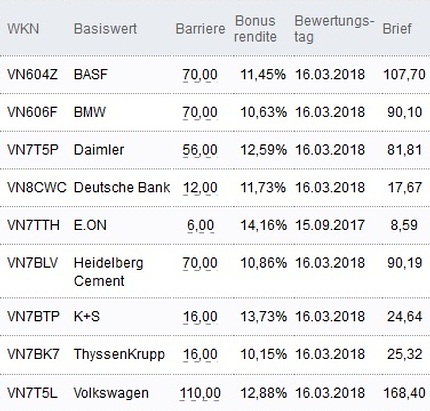
Task: Open the WKN VN604Z link
Action: 32,74
